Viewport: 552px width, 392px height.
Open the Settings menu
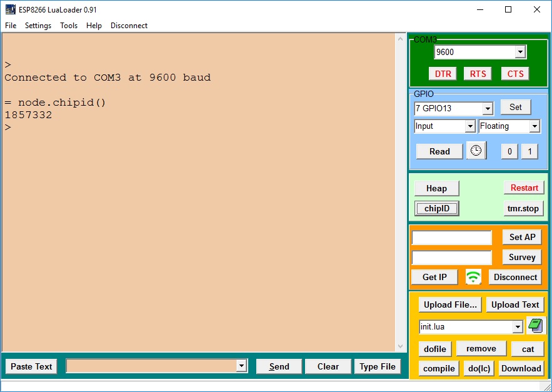pos(38,26)
